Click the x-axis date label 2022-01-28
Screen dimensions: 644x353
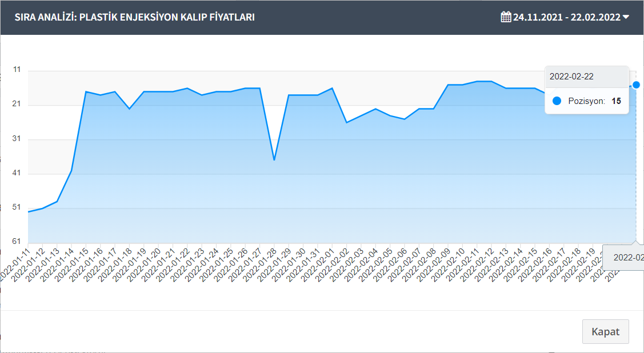[259, 264]
